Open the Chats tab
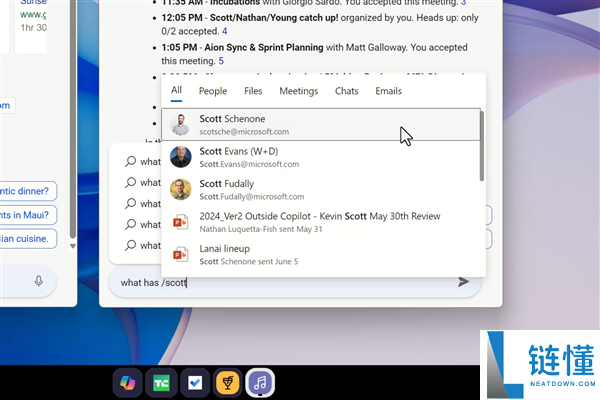The image size is (600, 400). point(346,91)
